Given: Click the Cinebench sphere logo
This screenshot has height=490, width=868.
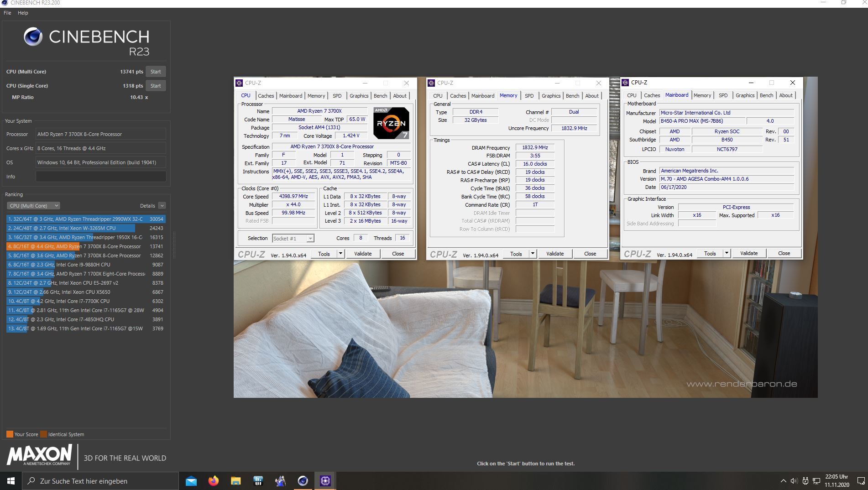Looking at the screenshot, I should [x=33, y=37].
